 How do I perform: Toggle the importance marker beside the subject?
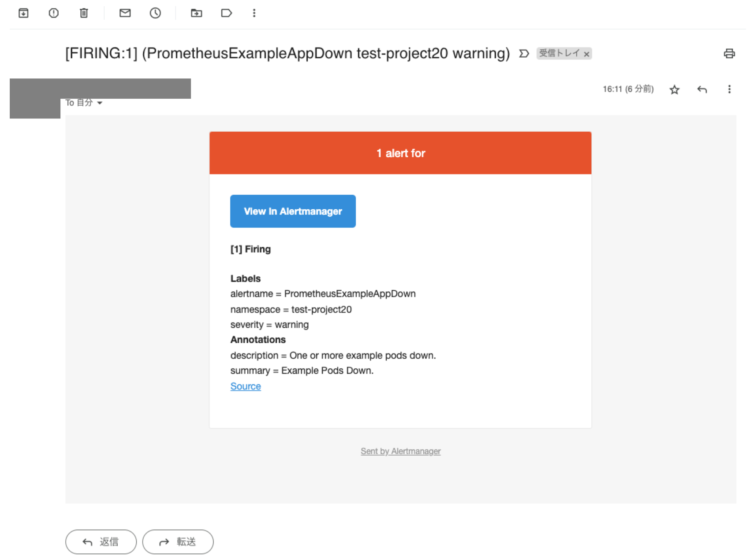pos(524,54)
